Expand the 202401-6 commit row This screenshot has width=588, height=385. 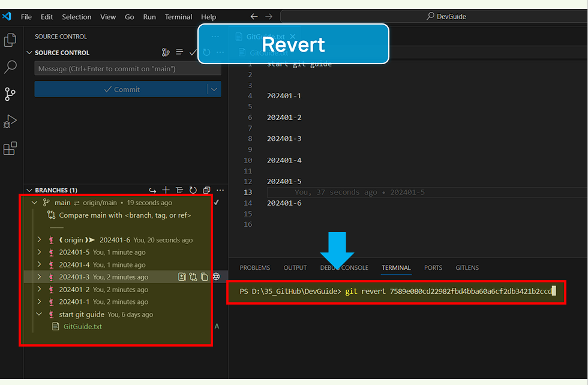(39, 239)
